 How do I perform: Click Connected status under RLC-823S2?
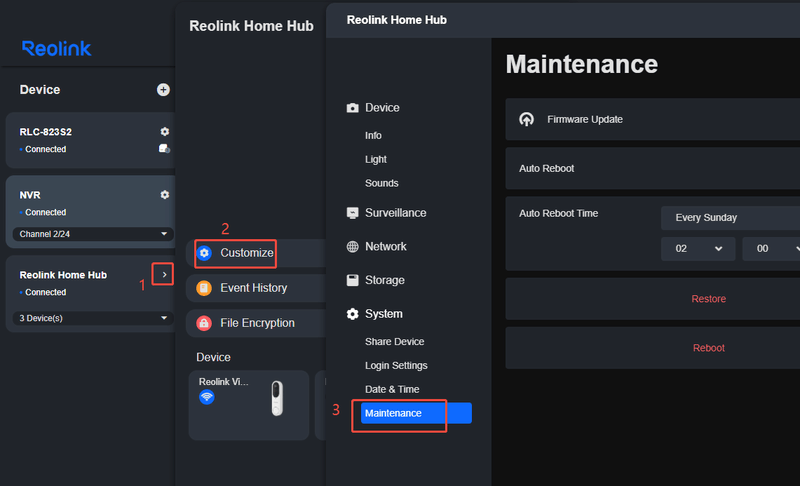(45, 149)
